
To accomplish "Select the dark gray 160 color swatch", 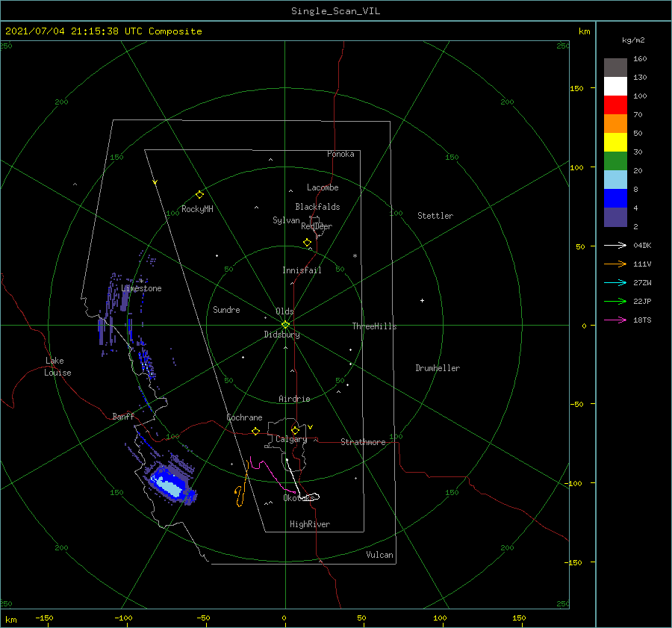I will 615,68.
